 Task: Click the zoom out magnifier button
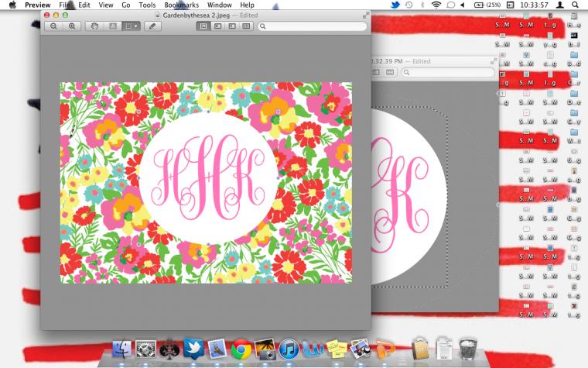pos(54,26)
